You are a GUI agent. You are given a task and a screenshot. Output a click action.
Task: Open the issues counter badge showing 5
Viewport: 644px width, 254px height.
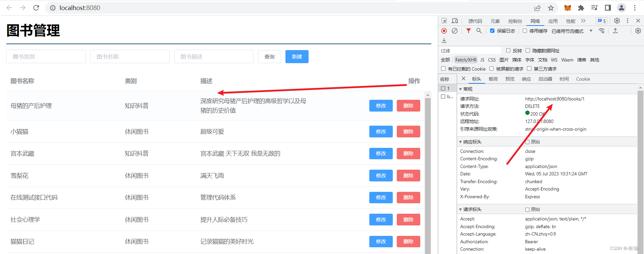pyautogui.click(x=601, y=21)
